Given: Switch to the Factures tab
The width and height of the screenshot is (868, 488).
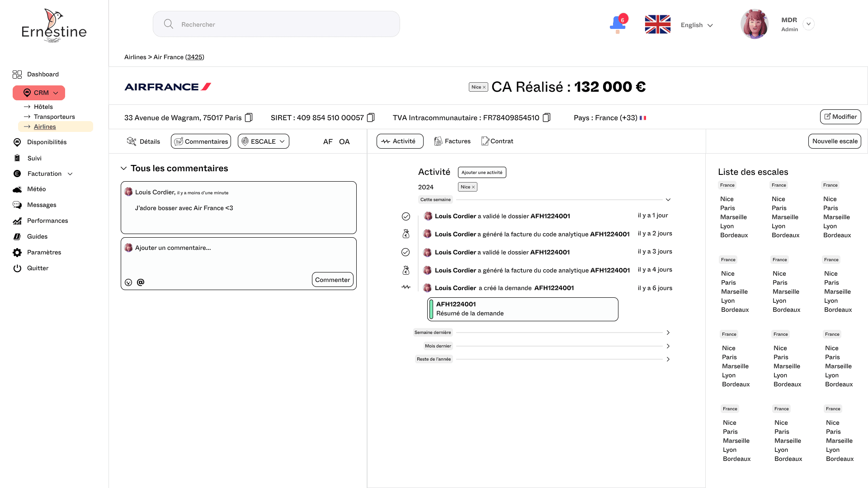Looking at the screenshot, I should click(453, 141).
